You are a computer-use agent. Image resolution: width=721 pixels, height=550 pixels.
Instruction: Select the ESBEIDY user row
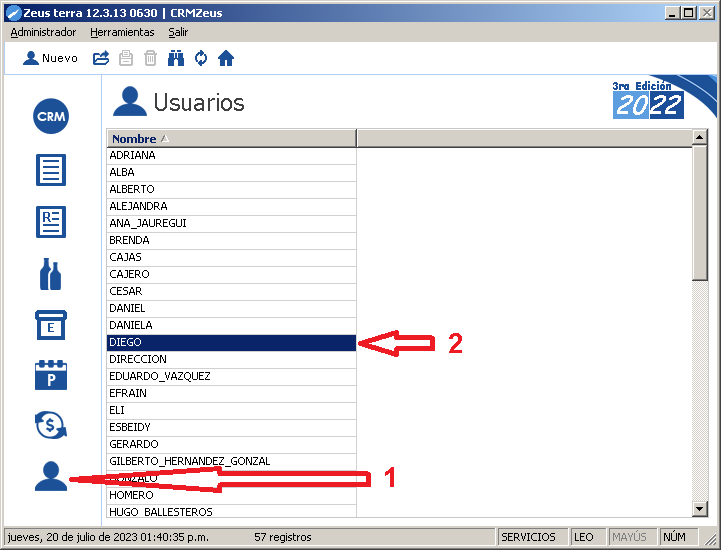[x=232, y=428]
